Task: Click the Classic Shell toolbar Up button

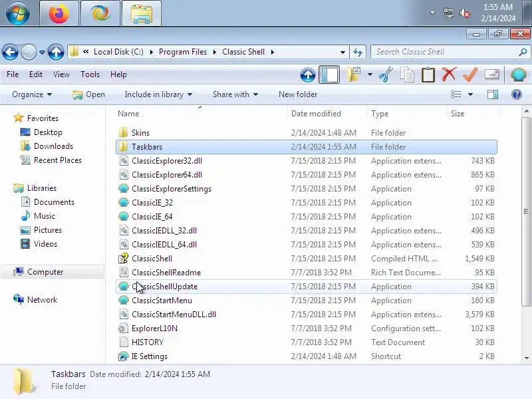Action: pos(308,74)
